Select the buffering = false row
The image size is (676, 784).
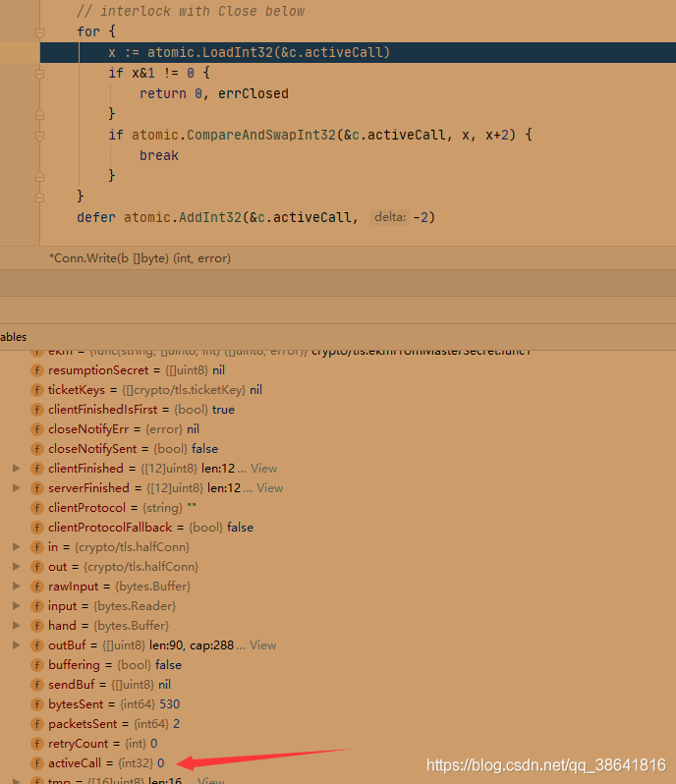pyautogui.click(x=338, y=665)
